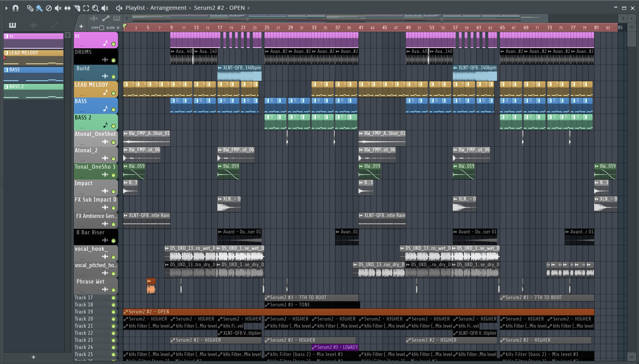Focus audio clips in playlist header
Image resolution: width=639 pixels, height=364 pixels.
click(94, 18)
